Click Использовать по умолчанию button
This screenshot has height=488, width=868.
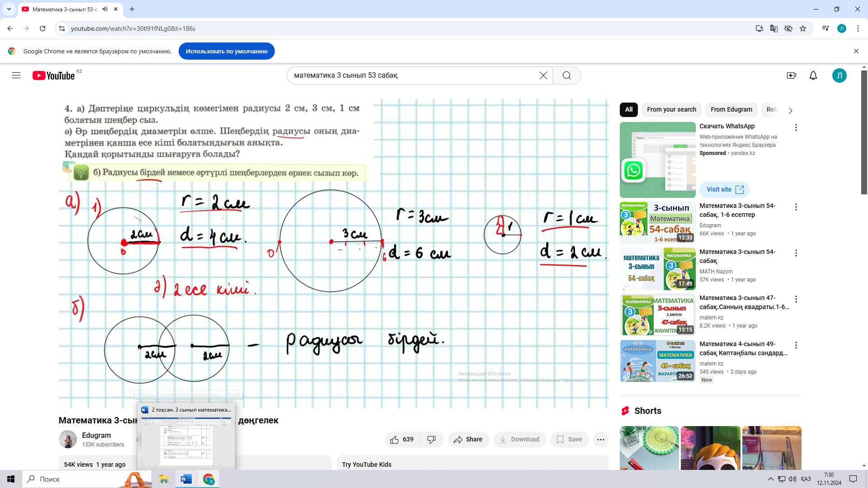[226, 51]
